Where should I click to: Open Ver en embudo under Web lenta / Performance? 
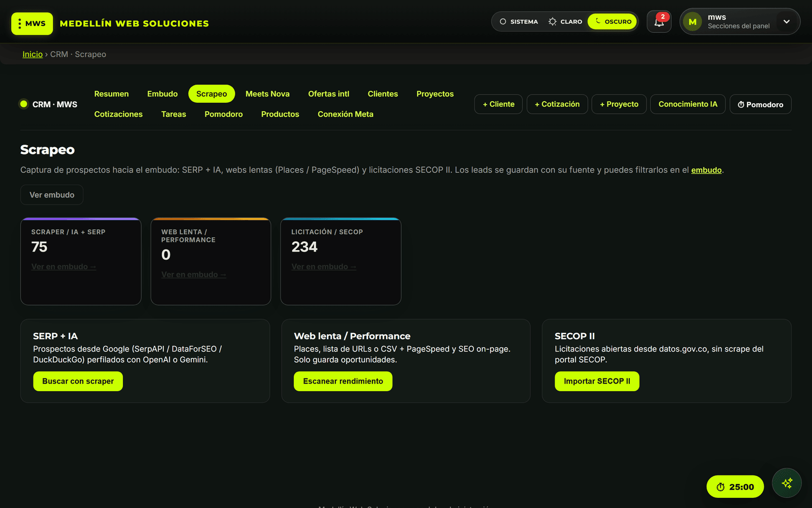tap(193, 274)
